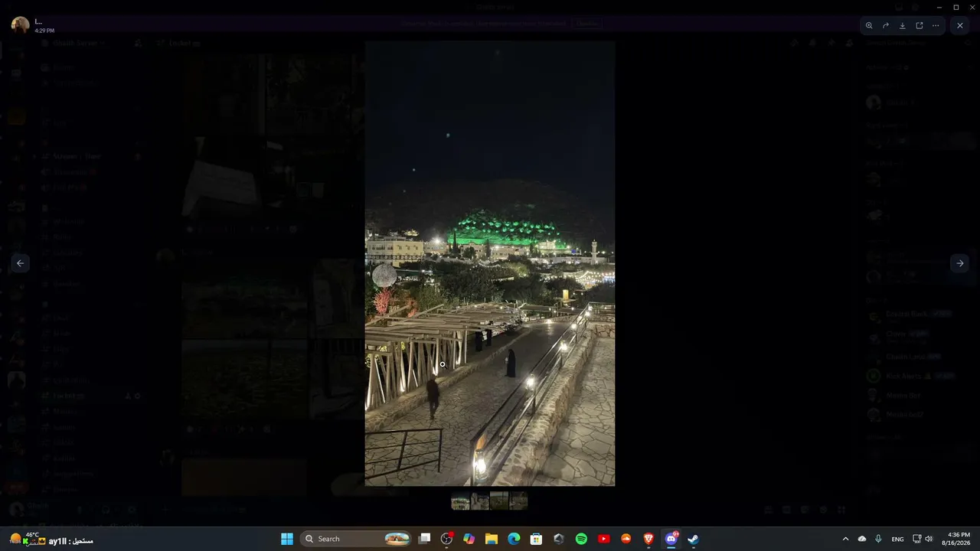Click the image sender's avatar
980x551 pixels.
(21, 25)
